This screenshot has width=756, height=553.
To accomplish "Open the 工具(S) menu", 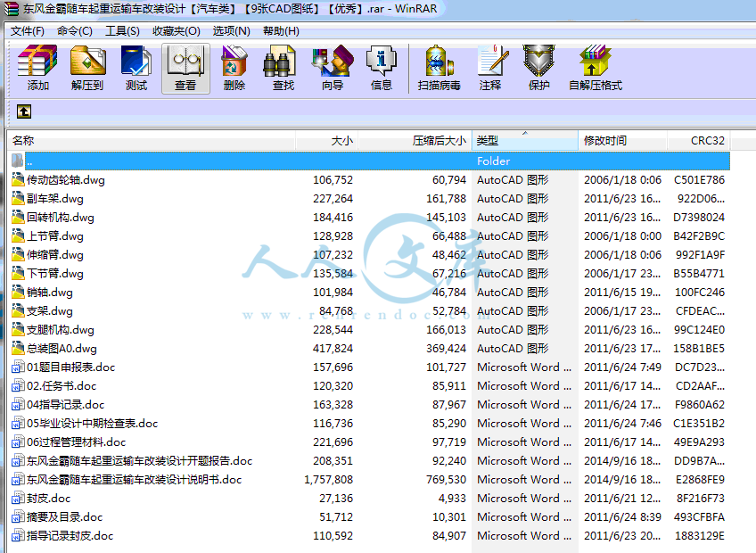I will click(x=122, y=31).
